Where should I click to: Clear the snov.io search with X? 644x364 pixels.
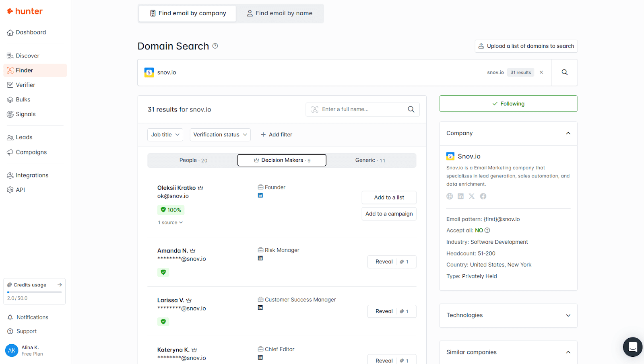[x=541, y=72]
